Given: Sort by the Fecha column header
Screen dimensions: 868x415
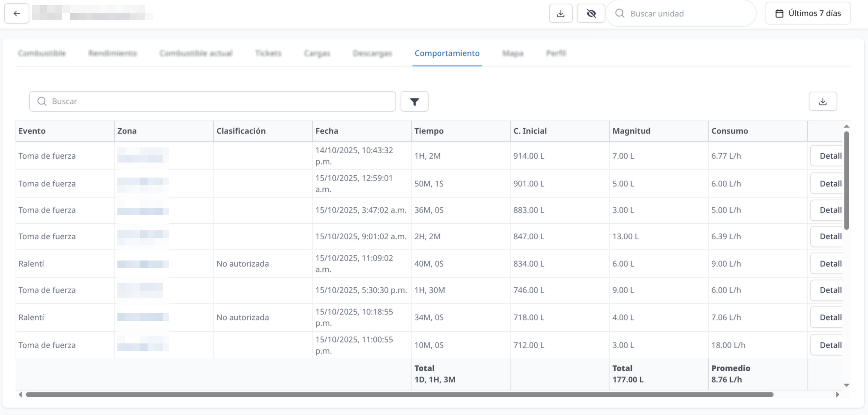Looking at the screenshot, I should coord(362,131).
